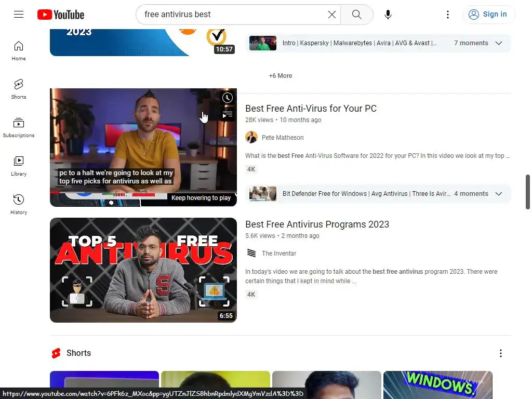Screen dimensions: 532x399
Task: Click the Pete Matheson video thumbnail
Action: (x=143, y=147)
